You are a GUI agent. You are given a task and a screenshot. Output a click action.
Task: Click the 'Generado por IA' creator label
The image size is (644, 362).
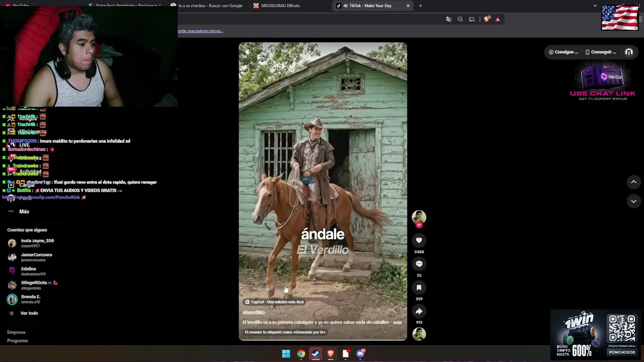point(285,332)
